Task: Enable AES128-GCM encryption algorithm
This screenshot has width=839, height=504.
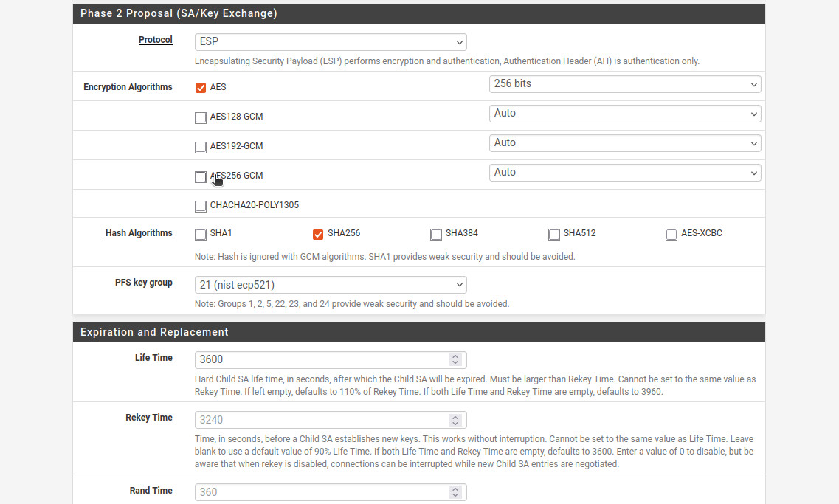Action: point(201,117)
